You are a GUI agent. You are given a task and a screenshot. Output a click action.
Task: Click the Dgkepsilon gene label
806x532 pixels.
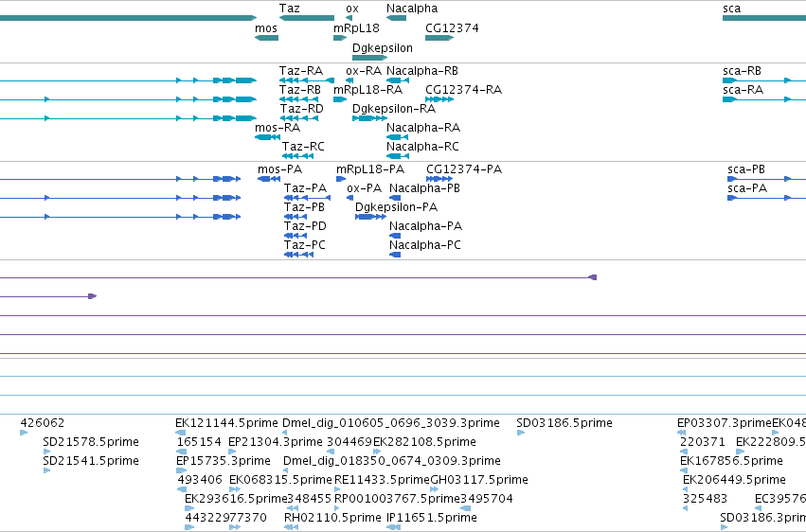point(383,48)
